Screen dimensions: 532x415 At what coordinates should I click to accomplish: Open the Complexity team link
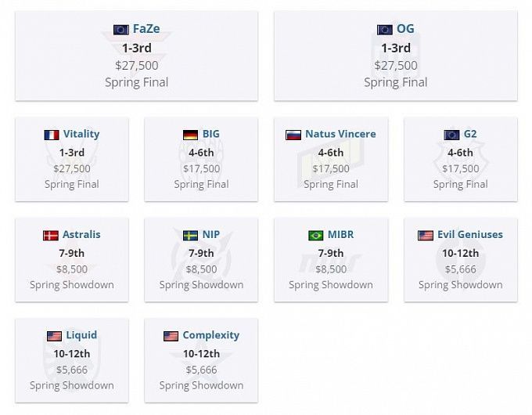[x=210, y=335]
